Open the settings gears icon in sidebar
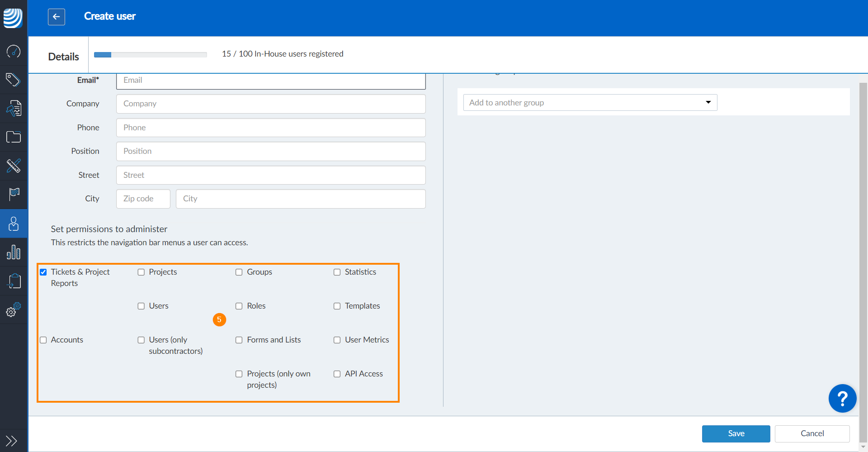Viewport: 868px width, 452px height. [14, 310]
